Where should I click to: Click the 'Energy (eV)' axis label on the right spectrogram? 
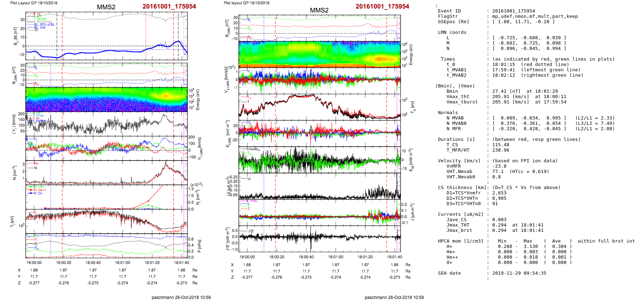pyautogui.click(x=411, y=55)
